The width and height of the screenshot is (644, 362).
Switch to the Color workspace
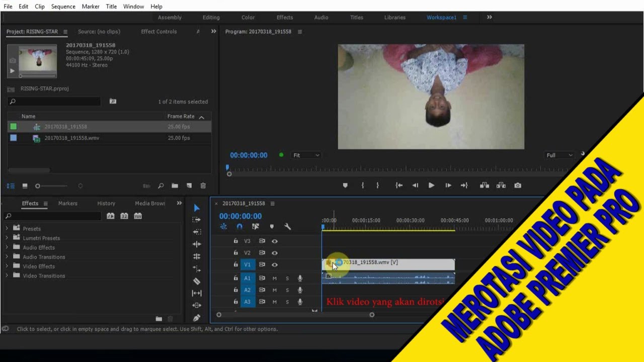248,17
